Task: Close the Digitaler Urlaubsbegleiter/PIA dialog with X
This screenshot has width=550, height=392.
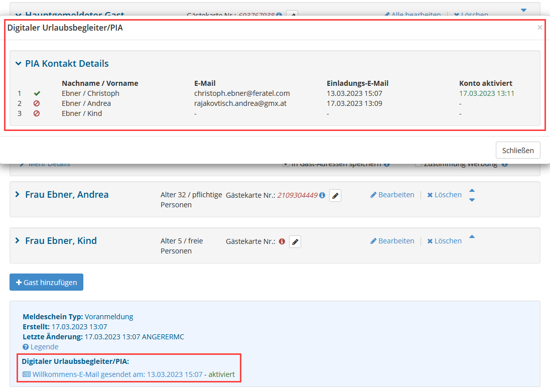Action: point(539,28)
